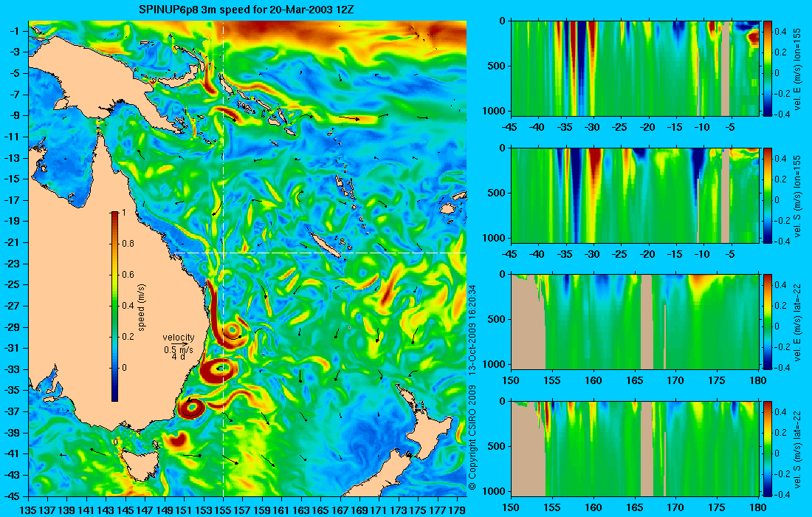Click the "0.6" tick on the speed colorbar

tap(128, 275)
